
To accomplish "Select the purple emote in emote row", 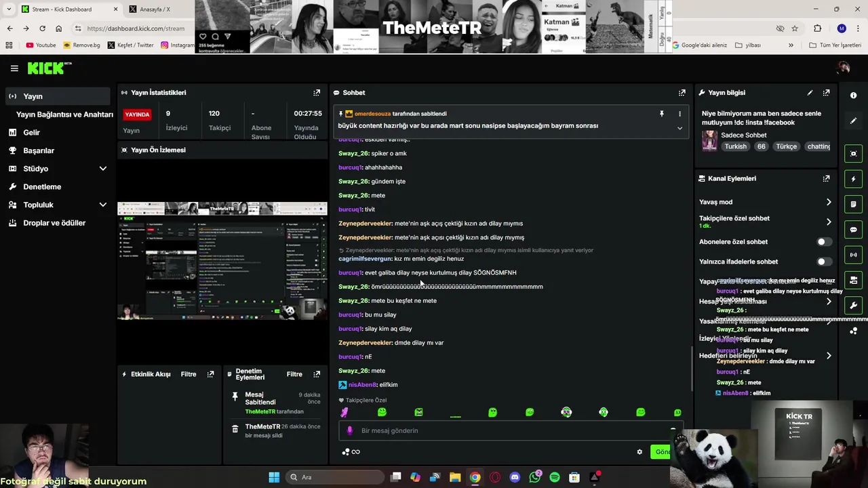I will [344, 412].
